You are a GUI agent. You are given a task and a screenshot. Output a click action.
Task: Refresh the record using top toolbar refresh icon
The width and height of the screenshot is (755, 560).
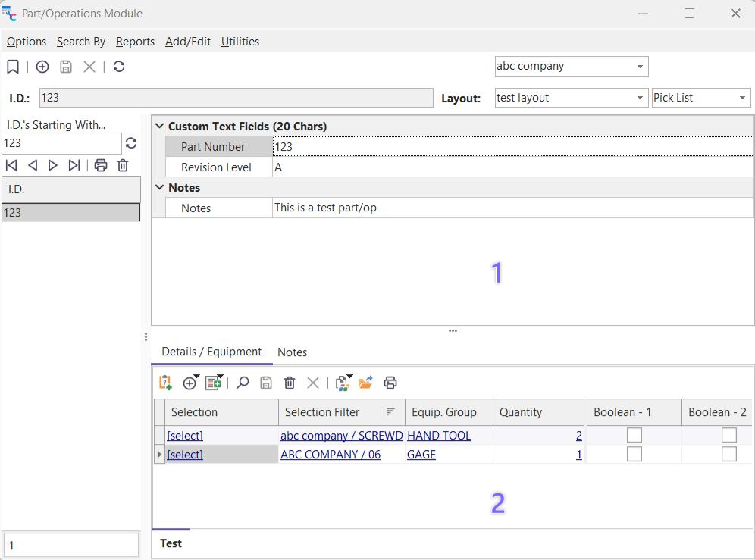tap(119, 67)
